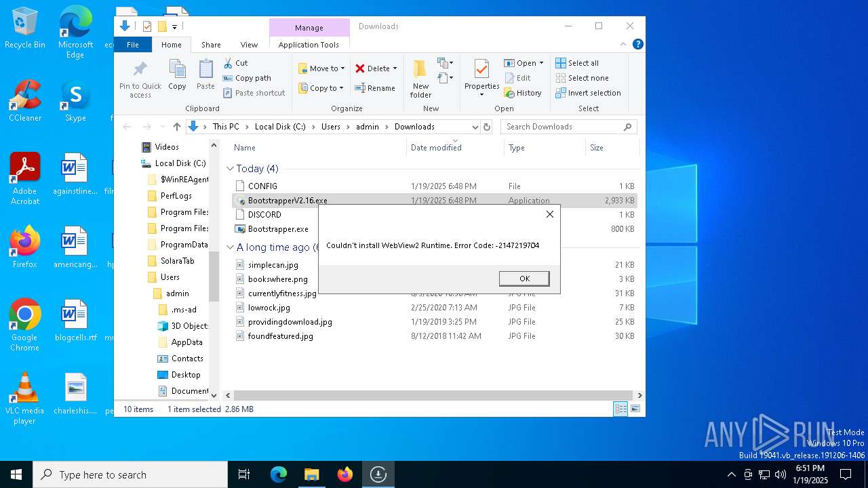Open Microsoft Edge from the taskbar
868x488 pixels.
279,474
